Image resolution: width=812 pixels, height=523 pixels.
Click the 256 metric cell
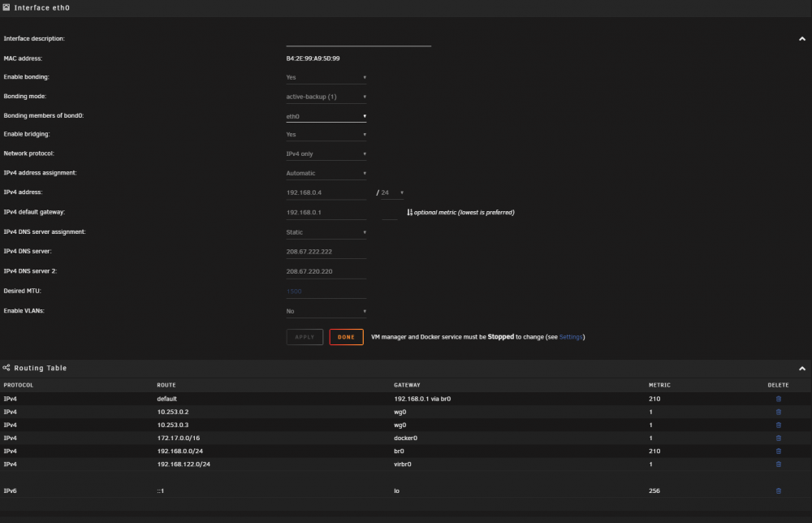click(654, 491)
